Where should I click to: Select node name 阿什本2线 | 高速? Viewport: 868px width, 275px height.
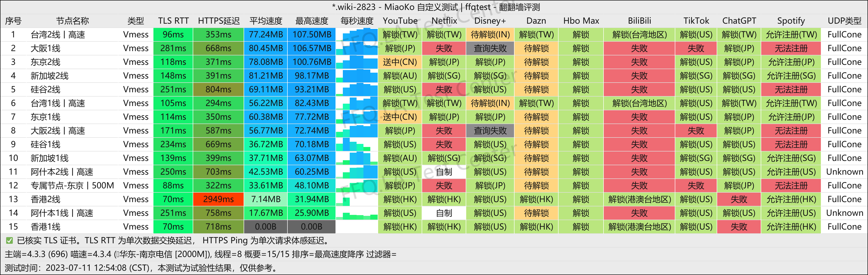click(x=62, y=172)
